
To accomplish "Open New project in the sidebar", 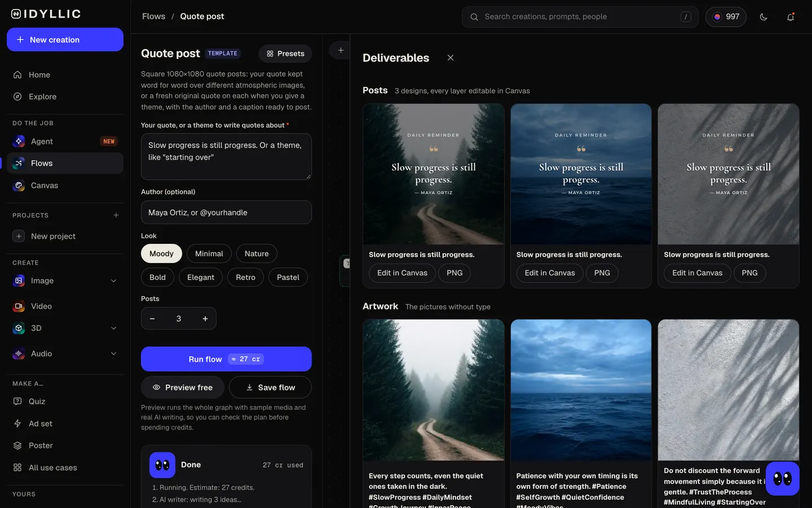I will tap(65, 236).
